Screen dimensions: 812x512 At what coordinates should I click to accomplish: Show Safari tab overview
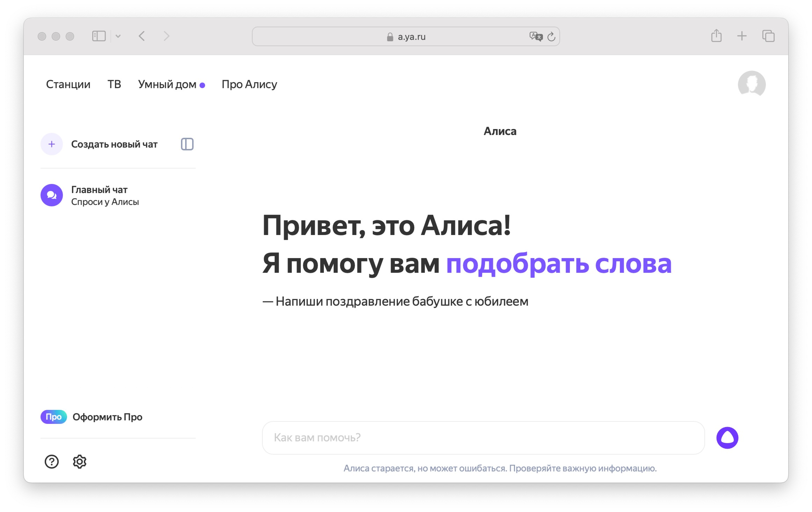coord(768,36)
